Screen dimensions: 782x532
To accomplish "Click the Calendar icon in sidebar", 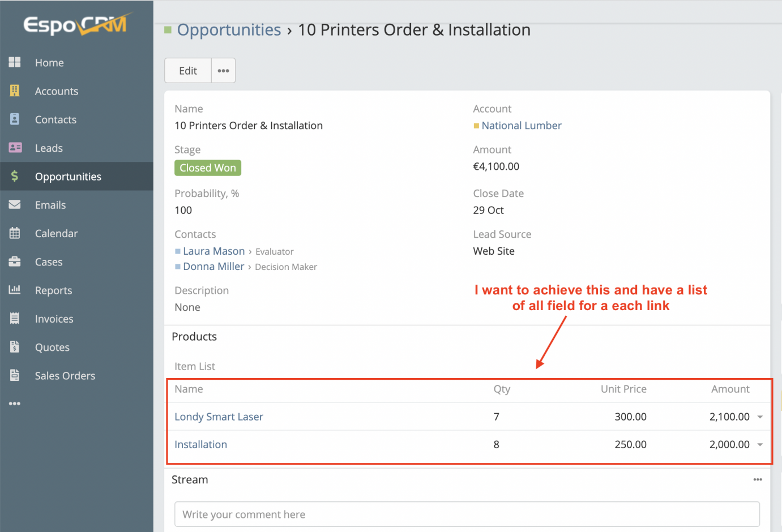I will point(15,233).
